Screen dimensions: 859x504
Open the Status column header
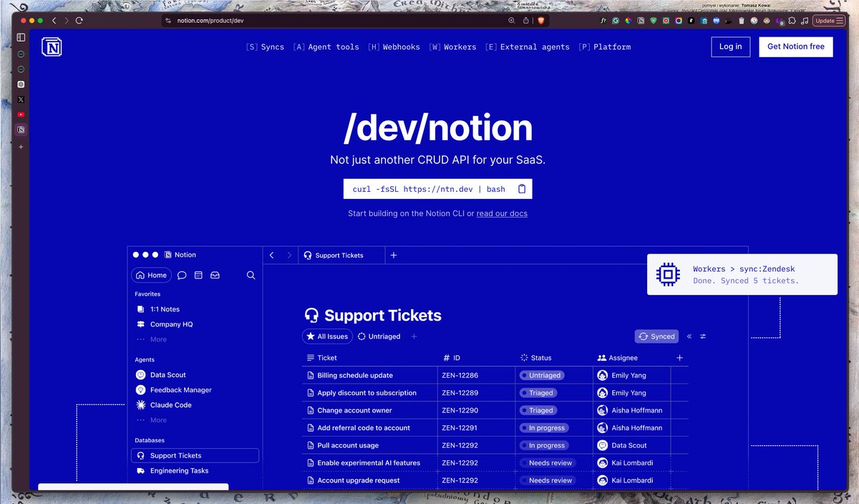(x=535, y=357)
